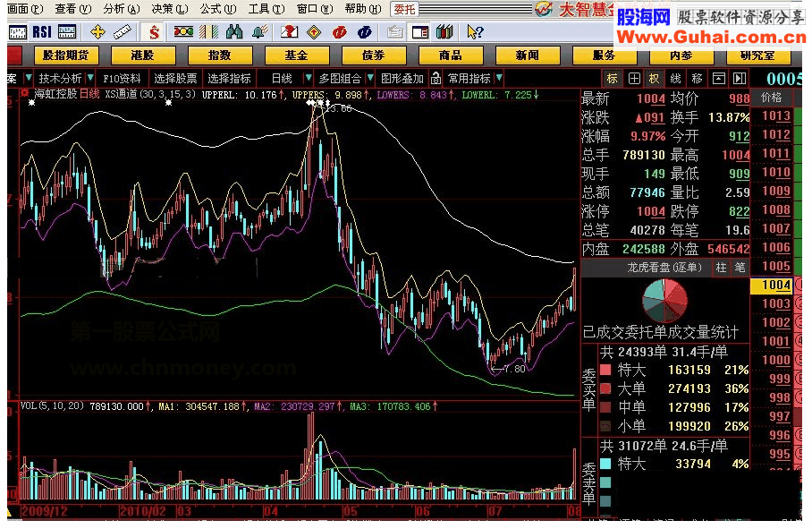Switch 龙虎看盘 to 柱 bar view

click(722, 268)
